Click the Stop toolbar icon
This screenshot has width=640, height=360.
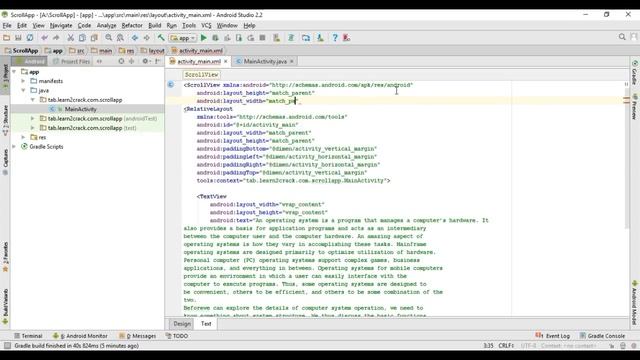click(x=262, y=38)
